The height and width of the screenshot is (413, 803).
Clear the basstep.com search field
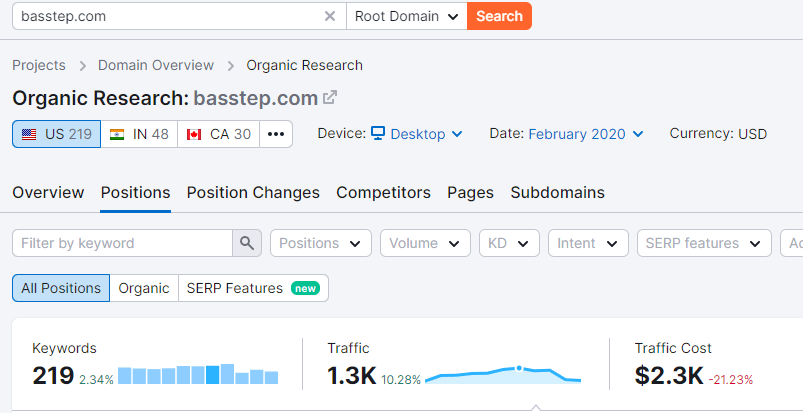330,16
